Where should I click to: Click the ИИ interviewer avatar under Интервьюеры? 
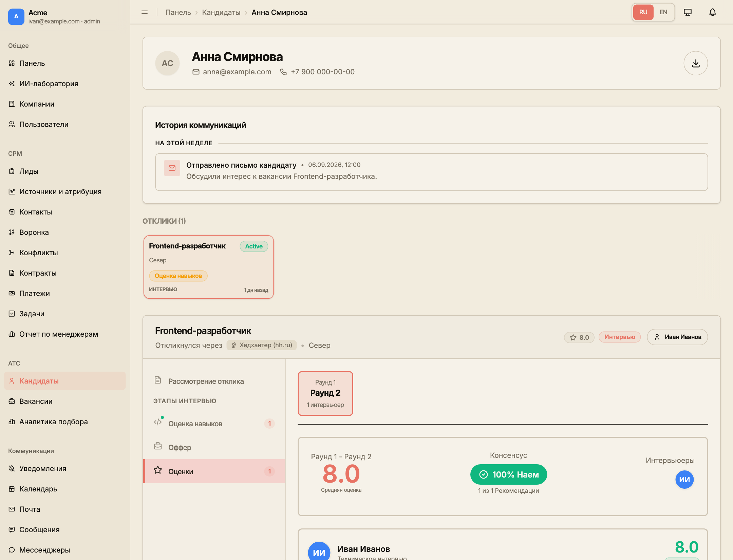click(x=684, y=480)
